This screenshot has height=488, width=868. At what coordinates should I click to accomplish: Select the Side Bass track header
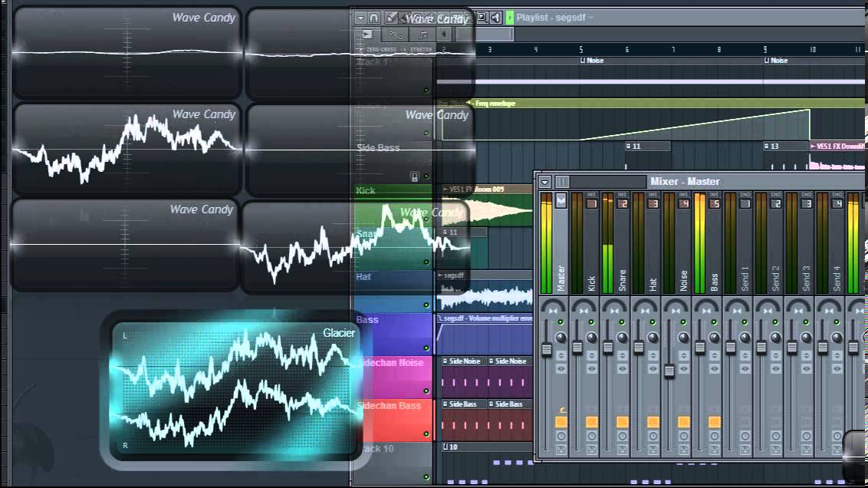pos(393,162)
